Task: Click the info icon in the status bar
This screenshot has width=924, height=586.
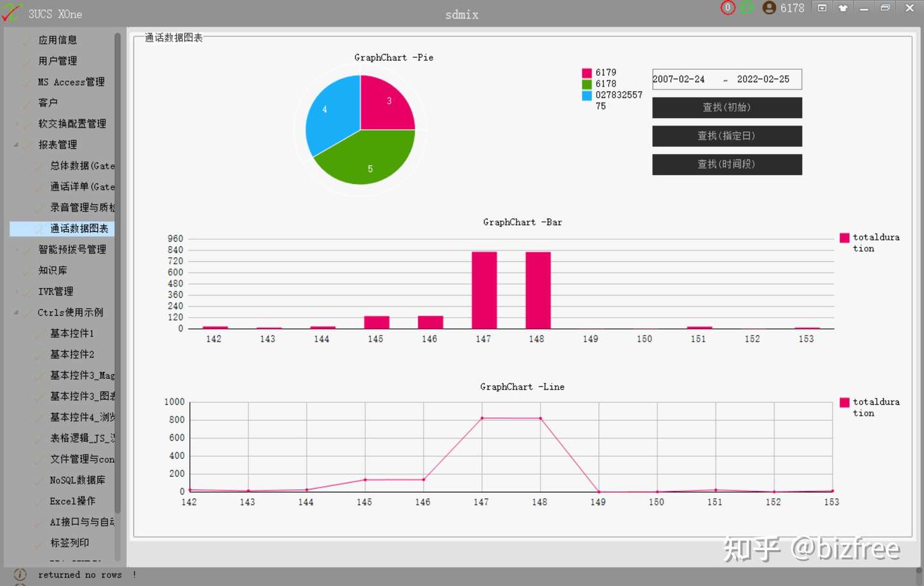Action: point(20,574)
